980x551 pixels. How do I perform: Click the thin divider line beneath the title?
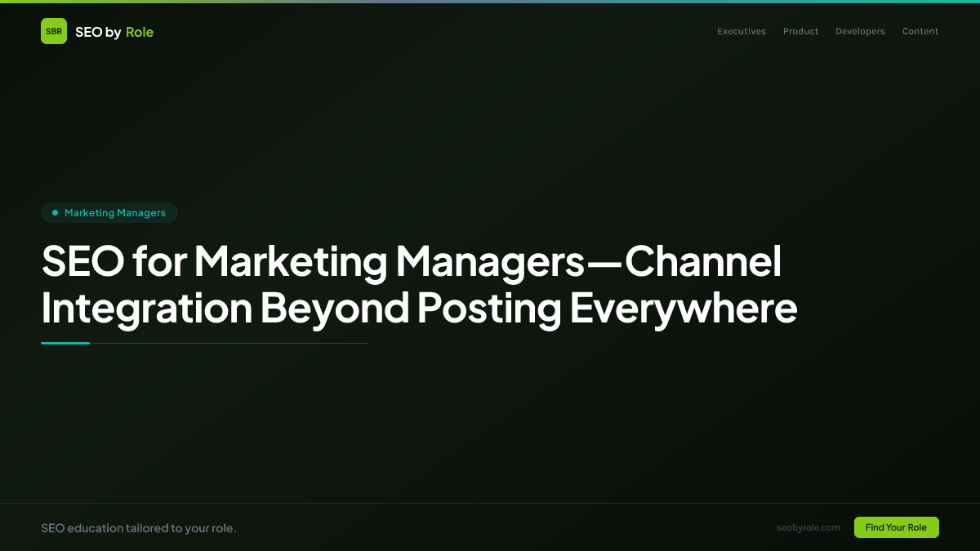click(229, 344)
